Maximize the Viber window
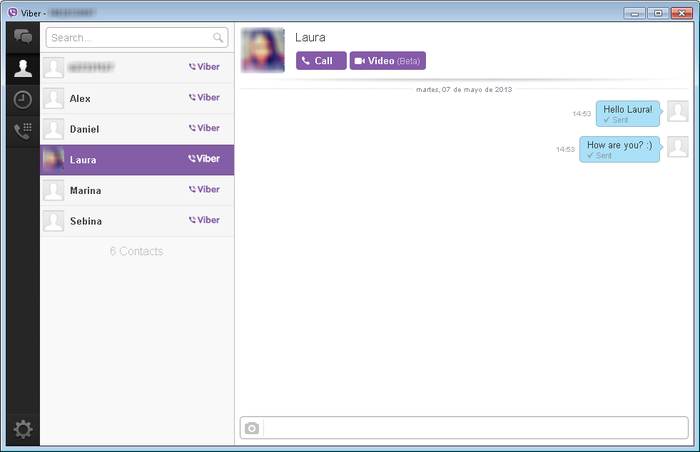 coord(658,13)
